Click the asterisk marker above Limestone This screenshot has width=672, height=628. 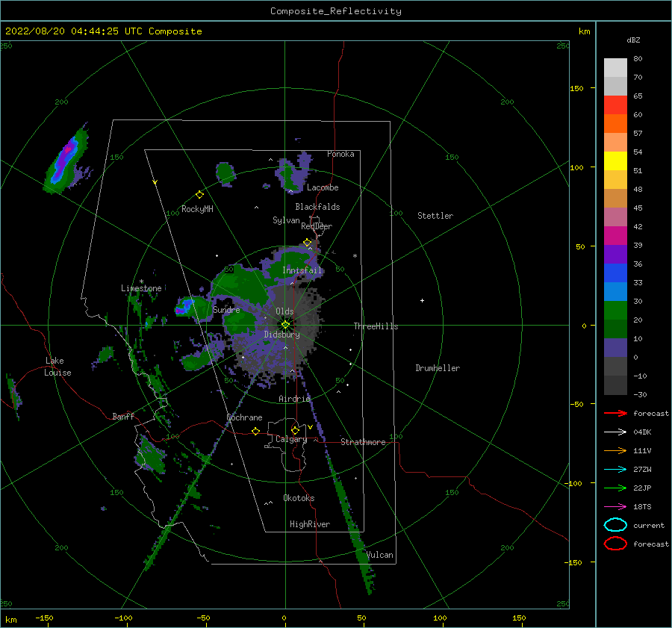pos(141,282)
